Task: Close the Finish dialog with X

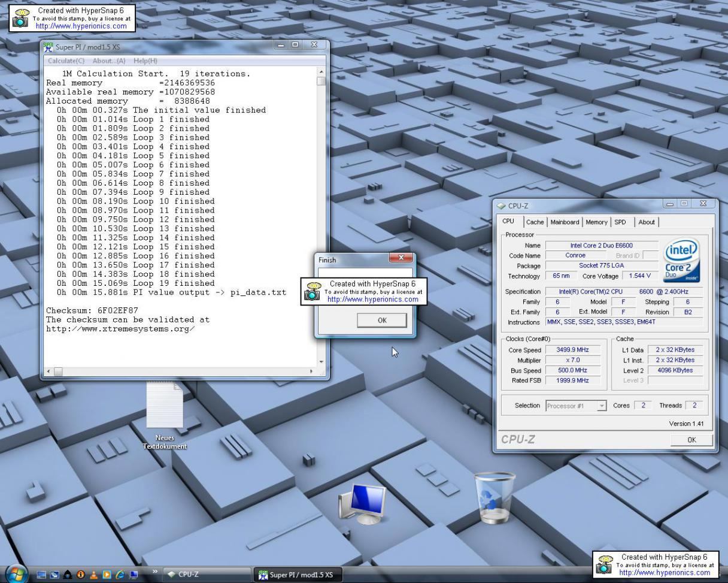Action: click(x=401, y=258)
